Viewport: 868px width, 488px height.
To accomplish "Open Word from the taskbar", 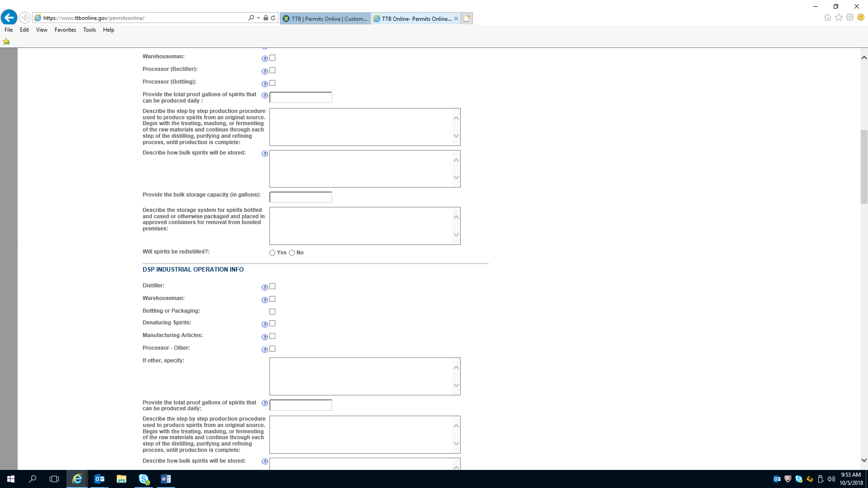I will pyautogui.click(x=165, y=479).
